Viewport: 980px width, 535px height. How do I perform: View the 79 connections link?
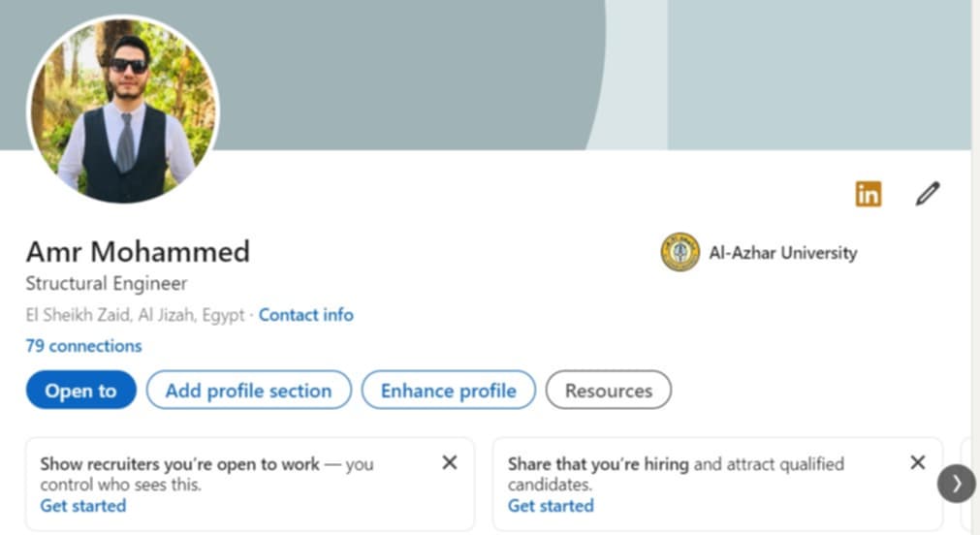tap(83, 346)
